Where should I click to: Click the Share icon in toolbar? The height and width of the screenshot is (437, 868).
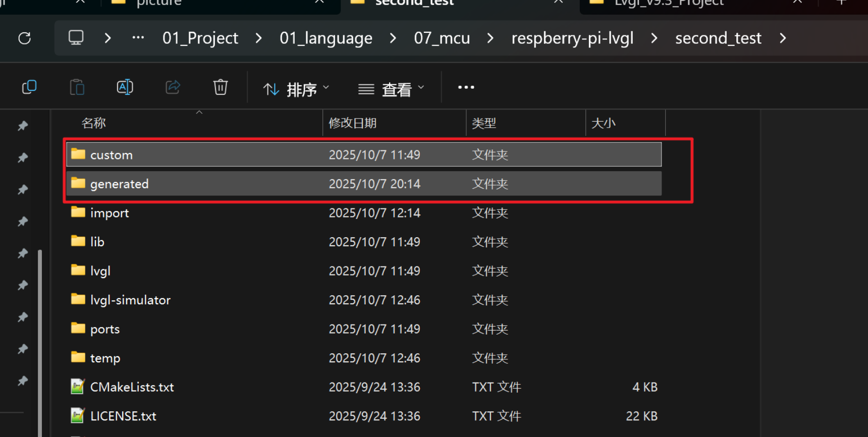[173, 87]
